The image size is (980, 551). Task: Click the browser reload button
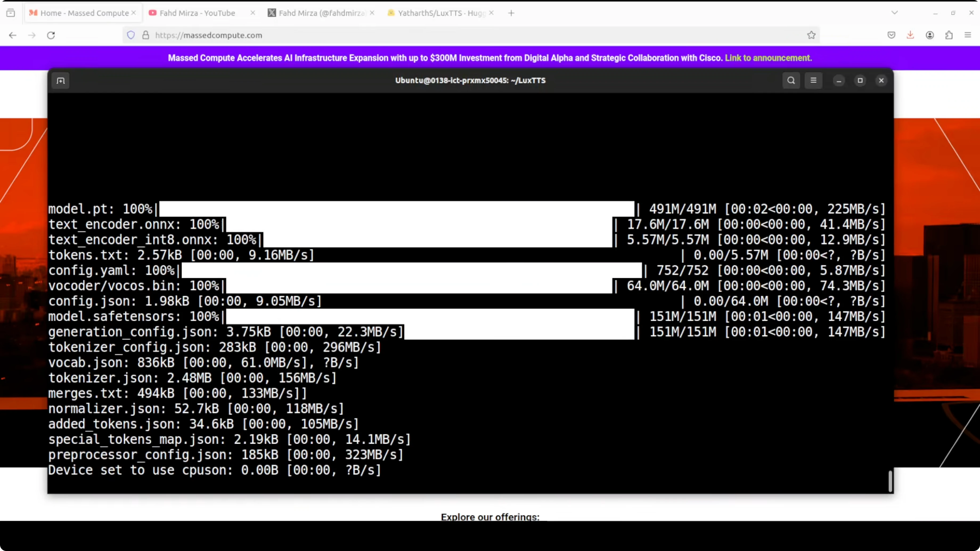click(51, 35)
